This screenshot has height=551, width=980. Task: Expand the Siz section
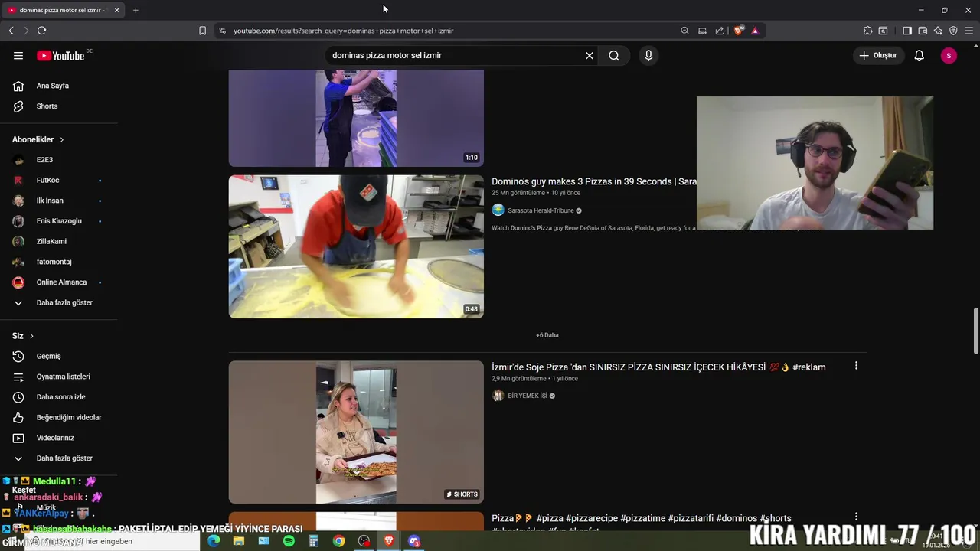tap(23, 336)
